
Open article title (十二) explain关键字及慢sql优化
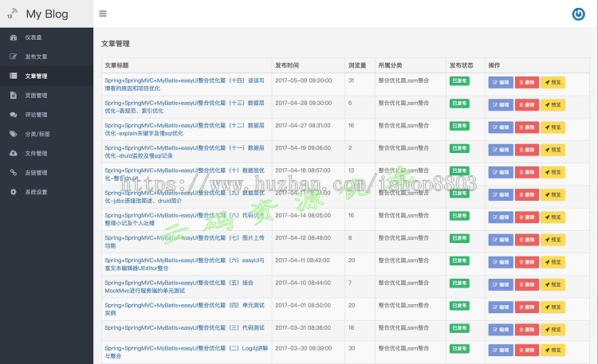(185, 129)
